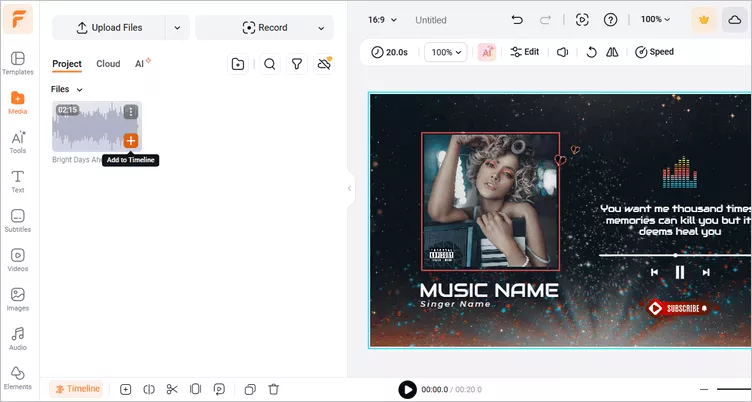Zoom out the timeline with minus
The width and height of the screenshot is (752, 402).
[704, 390]
